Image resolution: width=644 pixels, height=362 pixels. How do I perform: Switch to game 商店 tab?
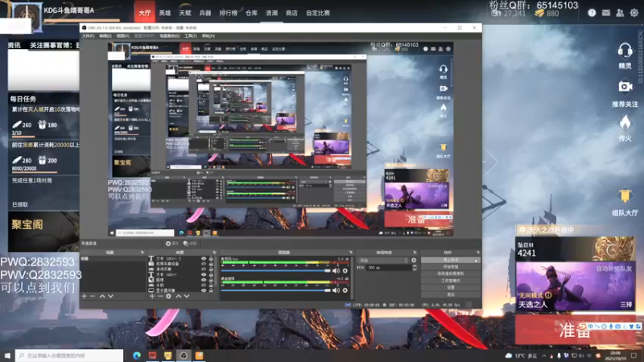pos(291,13)
